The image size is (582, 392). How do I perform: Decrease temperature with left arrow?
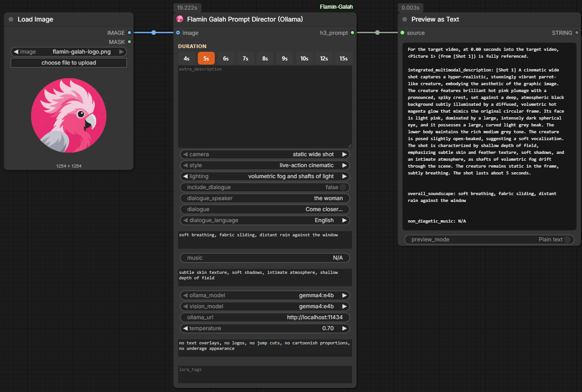(185, 328)
